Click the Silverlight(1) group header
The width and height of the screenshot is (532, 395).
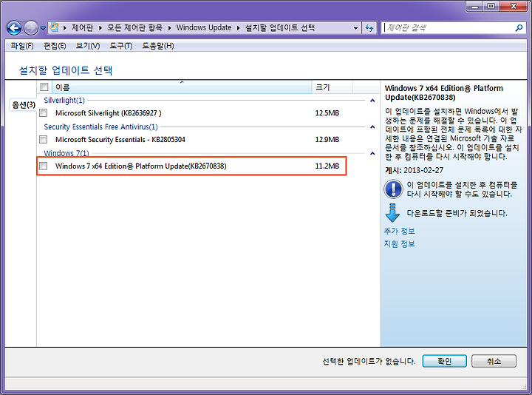(x=64, y=100)
